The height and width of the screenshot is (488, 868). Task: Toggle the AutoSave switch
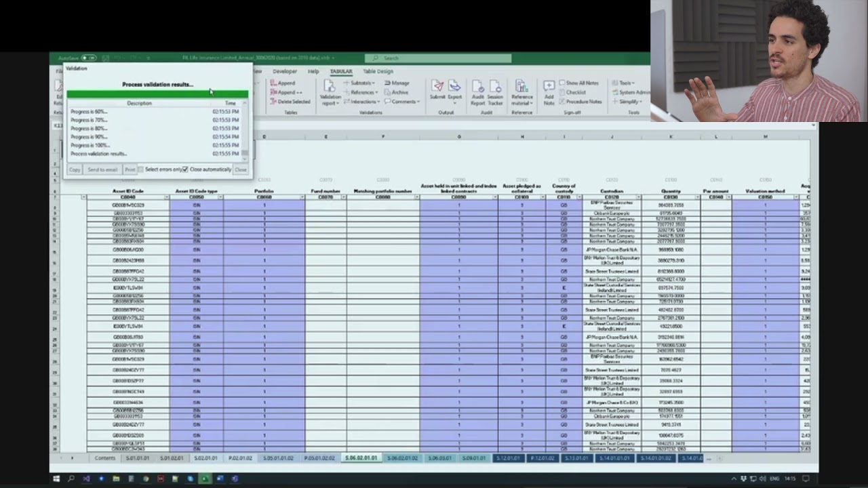click(x=89, y=58)
